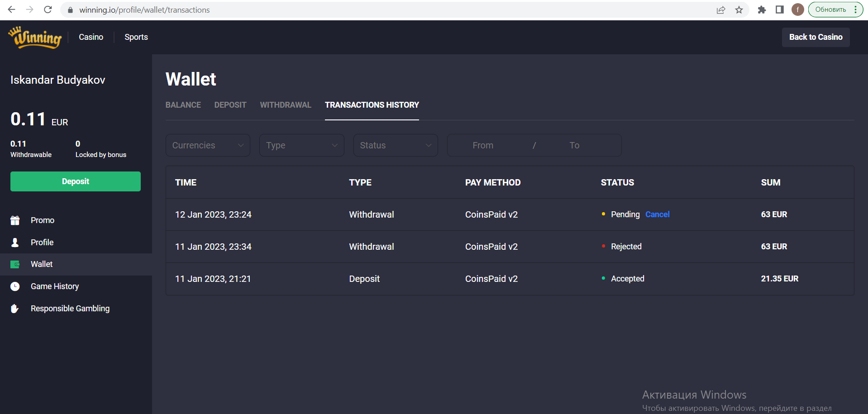The width and height of the screenshot is (868, 414).
Task: Open Game History in the sidebar
Action: click(55, 286)
